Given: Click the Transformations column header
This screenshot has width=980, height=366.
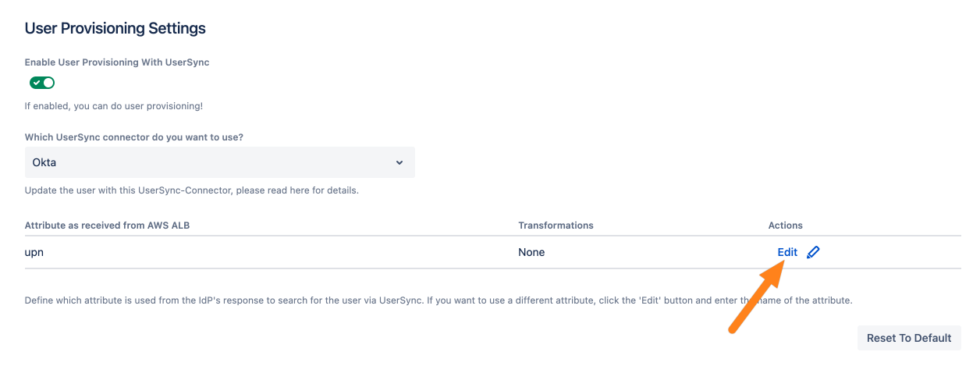Looking at the screenshot, I should 556,226.
